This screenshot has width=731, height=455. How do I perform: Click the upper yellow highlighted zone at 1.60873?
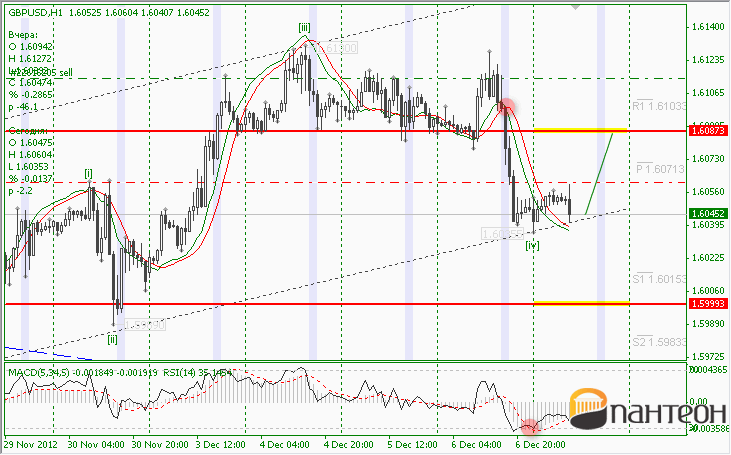581,130
